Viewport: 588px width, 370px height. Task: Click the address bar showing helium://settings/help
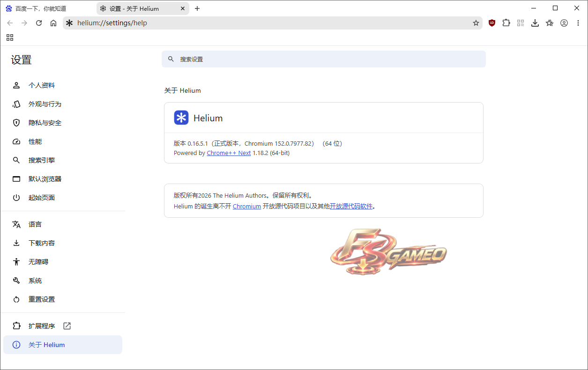272,23
